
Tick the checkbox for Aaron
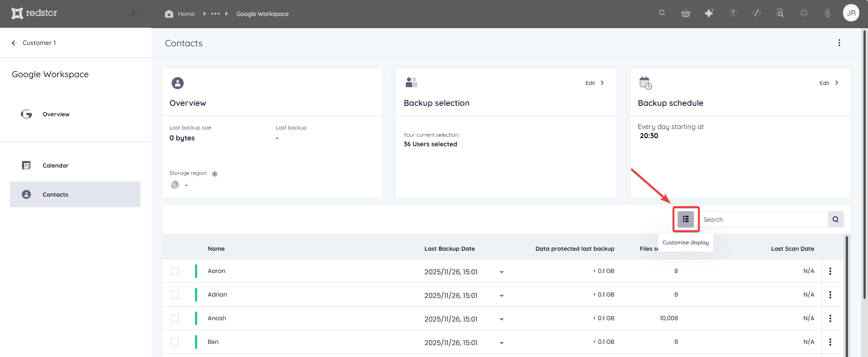click(175, 271)
